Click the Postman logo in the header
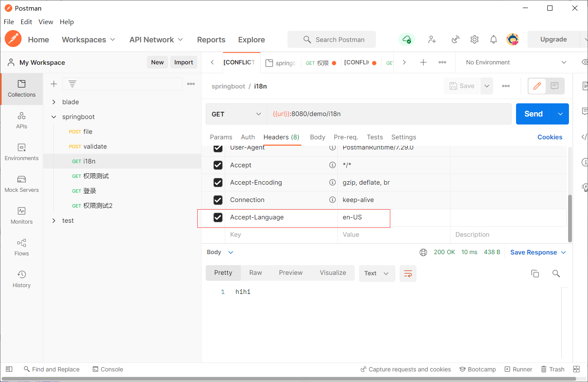Screen dimensions: 588x382 (13, 39)
